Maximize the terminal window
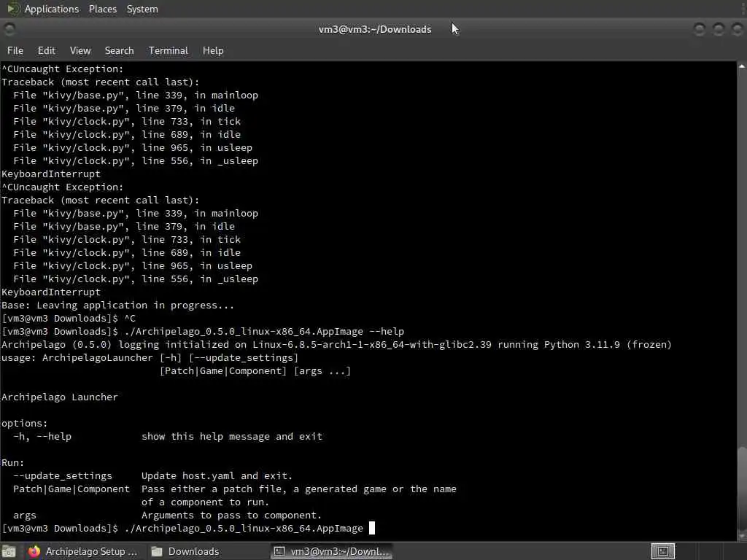The image size is (747, 560). [719, 29]
